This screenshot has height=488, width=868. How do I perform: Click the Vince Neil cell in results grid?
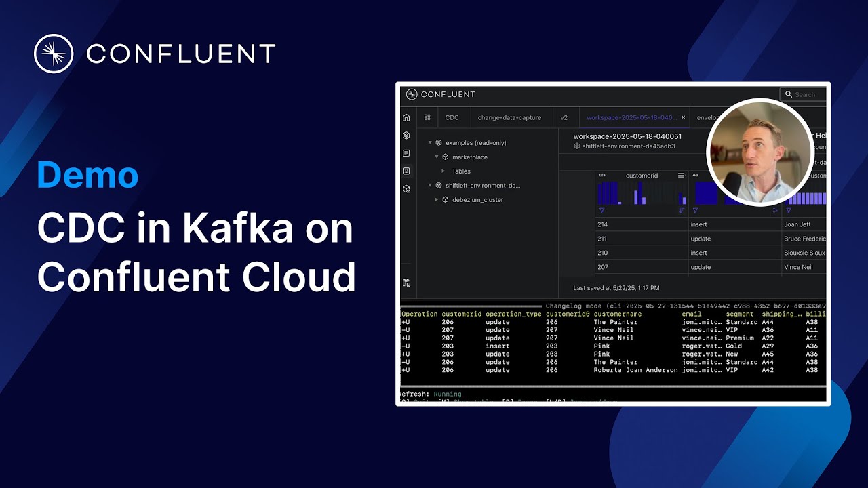805,267
